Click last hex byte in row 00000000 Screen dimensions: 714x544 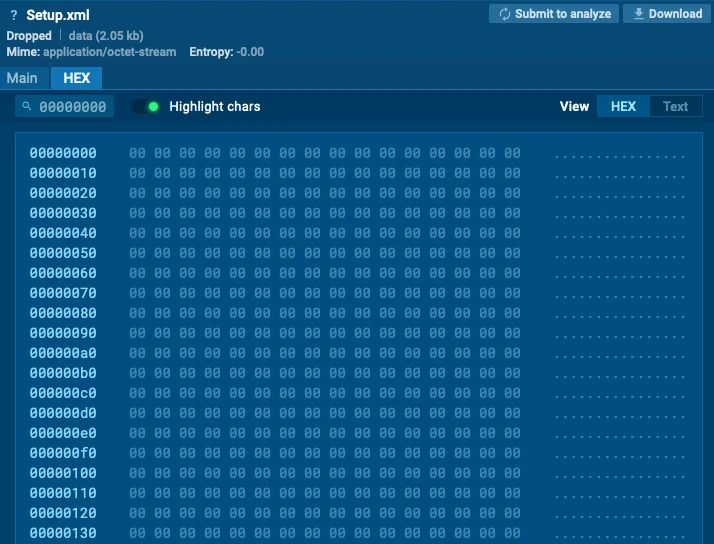pyautogui.click(x=512, y=153)
